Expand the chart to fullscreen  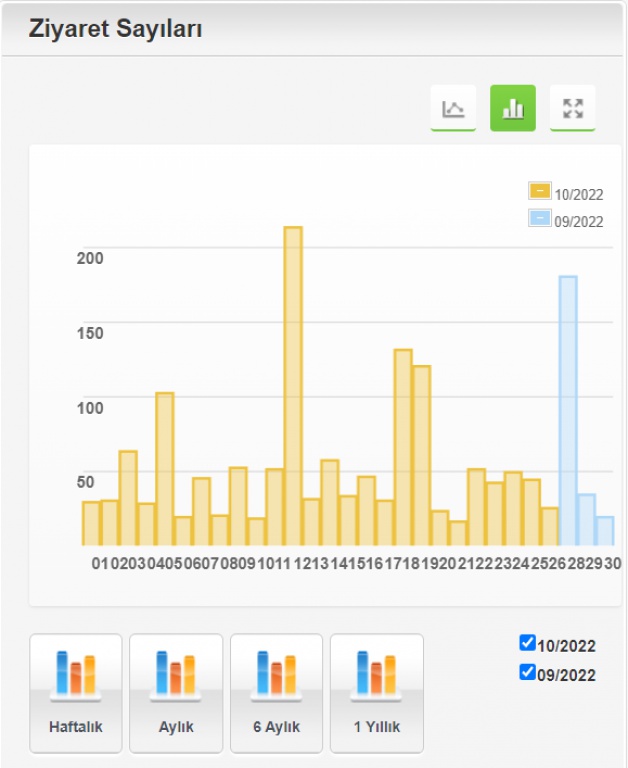coord(572,108)
